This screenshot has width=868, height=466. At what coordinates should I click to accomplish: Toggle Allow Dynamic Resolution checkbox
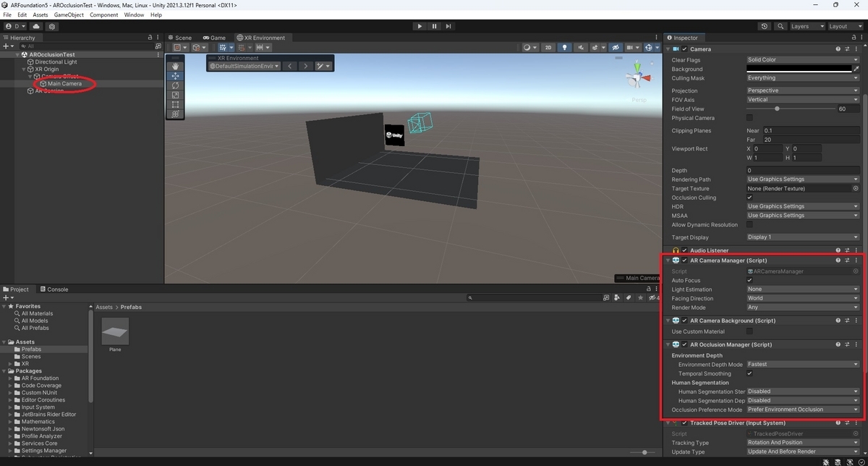click(x=749, y=224)
